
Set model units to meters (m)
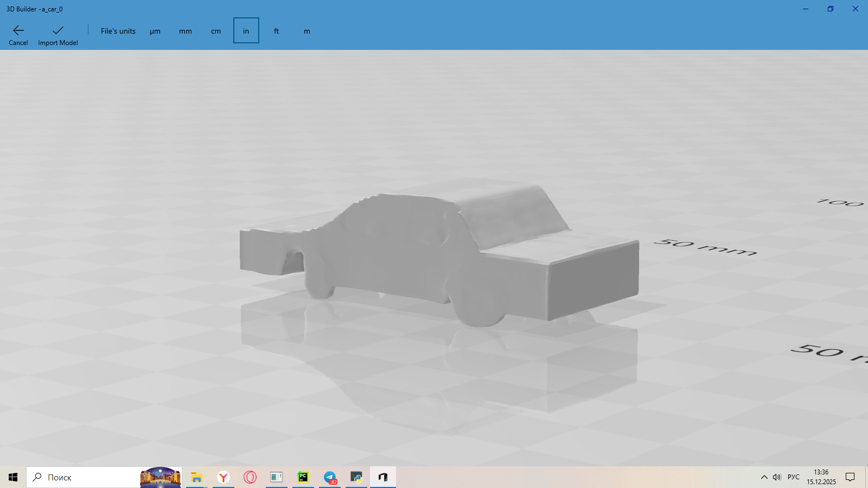[x=307, y=31]
